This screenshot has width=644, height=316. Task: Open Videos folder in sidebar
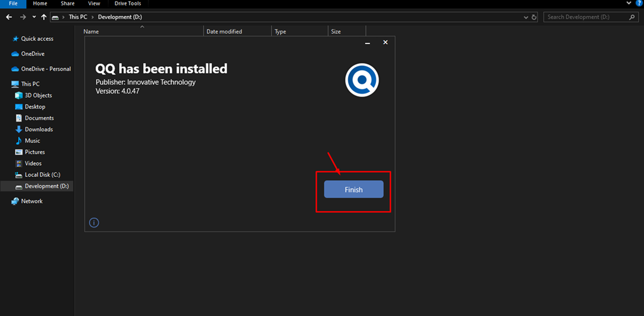33,163
